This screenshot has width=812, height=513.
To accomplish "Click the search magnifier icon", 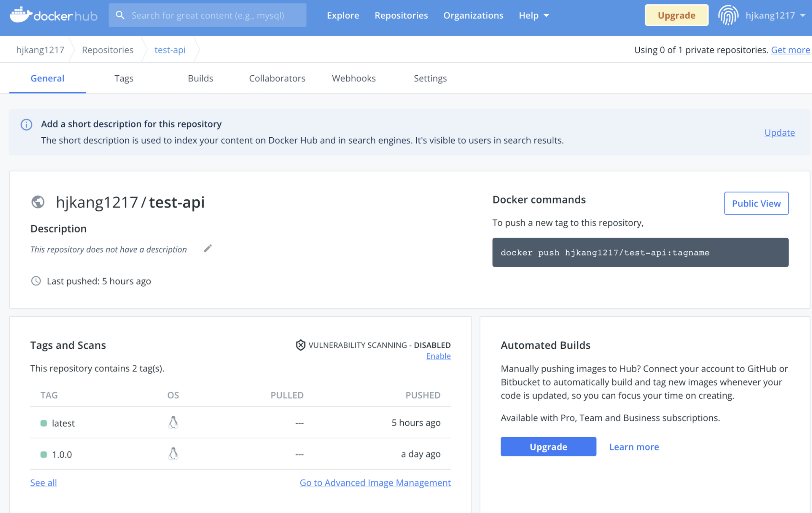I will pyautogui.click(x=120, y=15).
